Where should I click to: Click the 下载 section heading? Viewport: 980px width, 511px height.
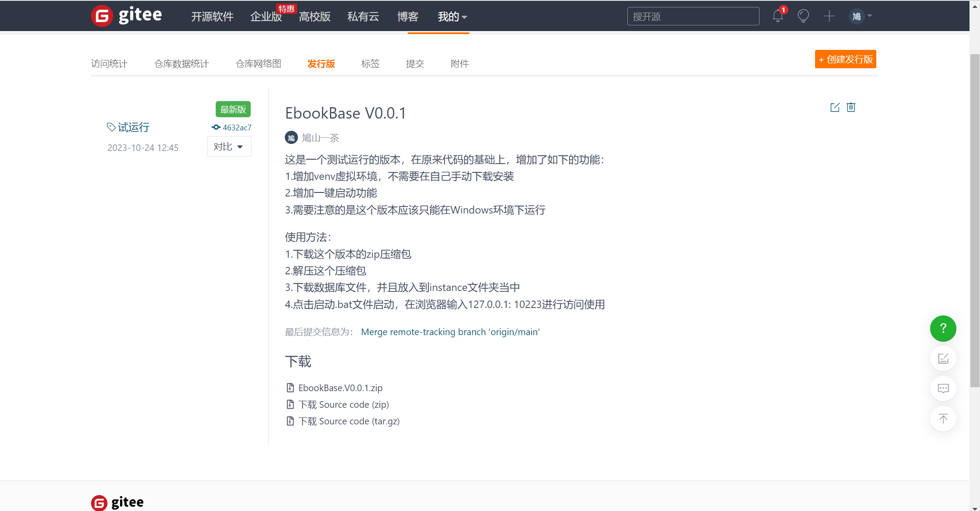298,361
